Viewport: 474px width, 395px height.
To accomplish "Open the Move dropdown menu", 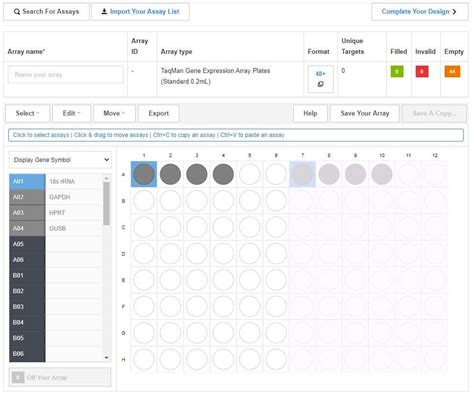I will point(114,113).
